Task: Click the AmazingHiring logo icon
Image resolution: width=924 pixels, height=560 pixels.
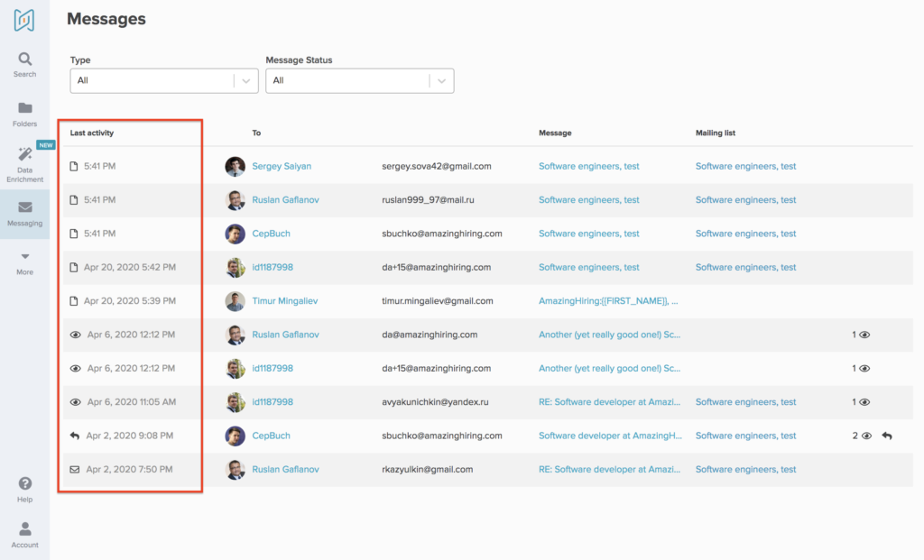Action: point(24,20)
